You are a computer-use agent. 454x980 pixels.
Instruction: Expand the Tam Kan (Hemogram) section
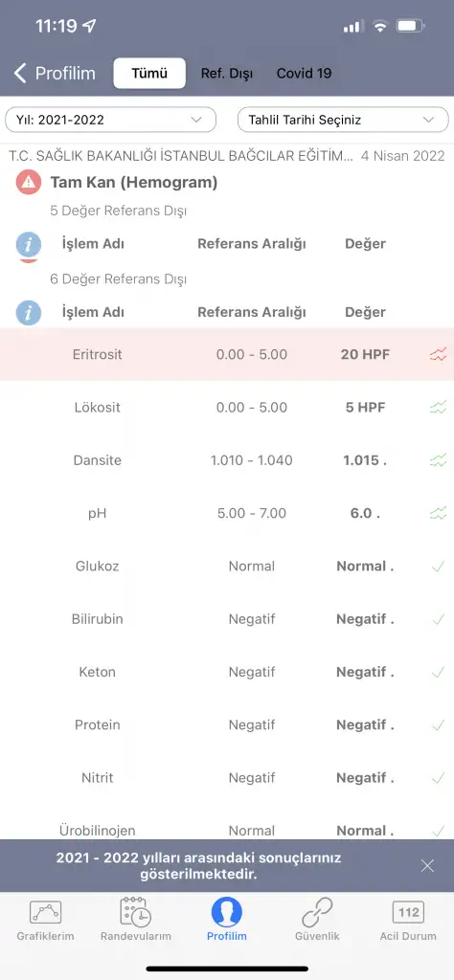[134, 183]
